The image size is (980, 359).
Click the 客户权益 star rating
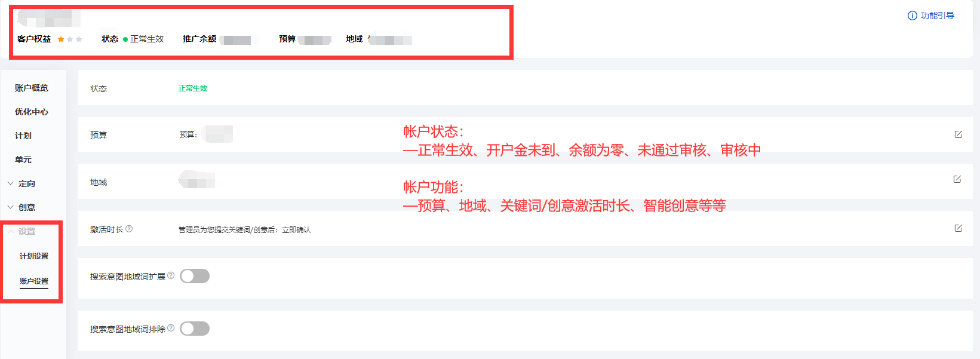click(70, 39)
